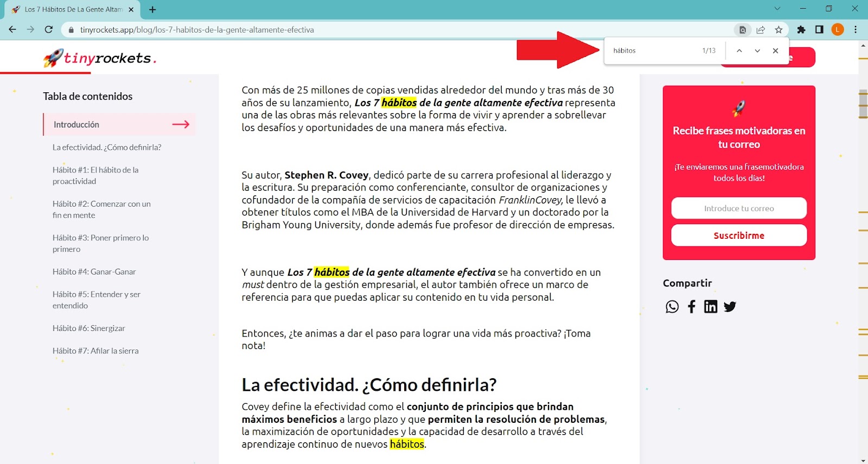The image size is (868, 464).
Task: Share the article on LinkedIn
Action: coord(711,307)
